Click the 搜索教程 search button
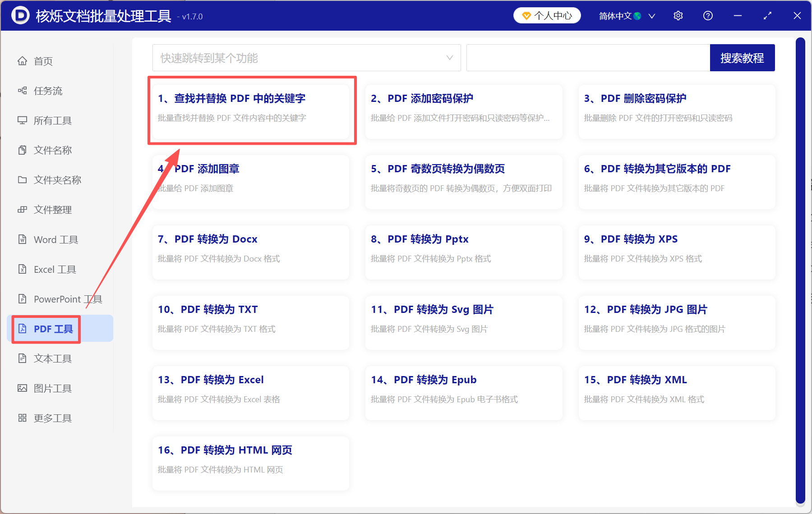The width and height of the screenshot is (812, 514). (x=742, y=58)
